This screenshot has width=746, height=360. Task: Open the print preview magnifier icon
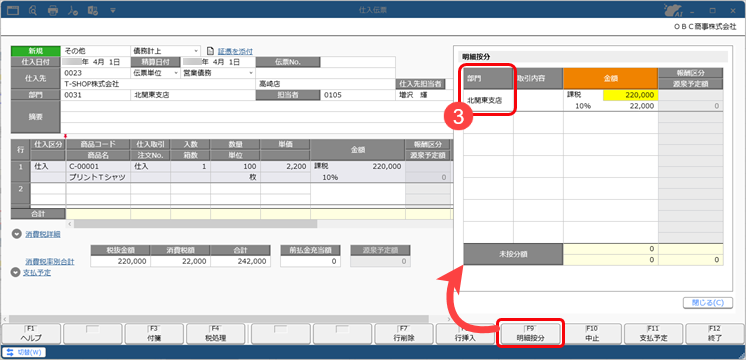[x=33, y=10]
